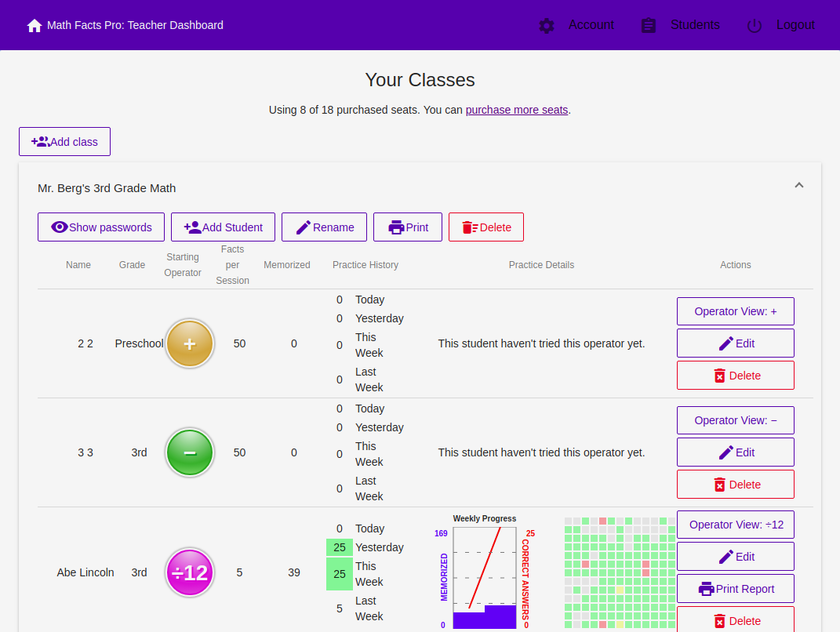Click trash icon in student 2 2's Delete
The image size is (840, 632).
719,376
